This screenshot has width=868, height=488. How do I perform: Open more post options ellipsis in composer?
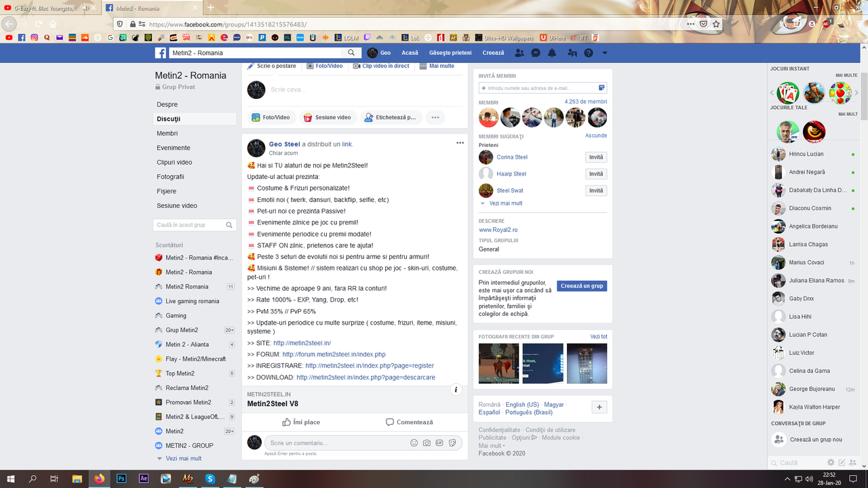pos(435,117)
